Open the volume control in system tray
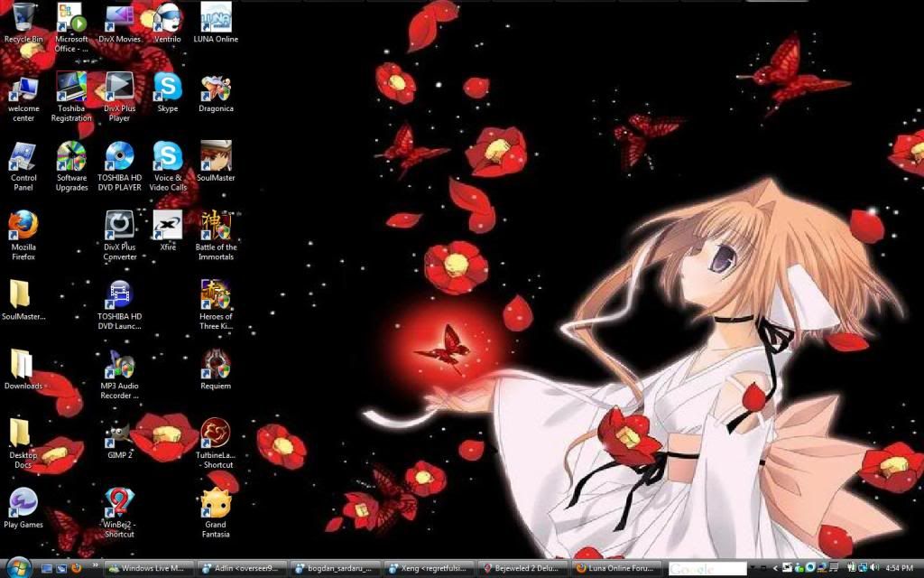Screen dimensions: 924x578 point(873,568)
